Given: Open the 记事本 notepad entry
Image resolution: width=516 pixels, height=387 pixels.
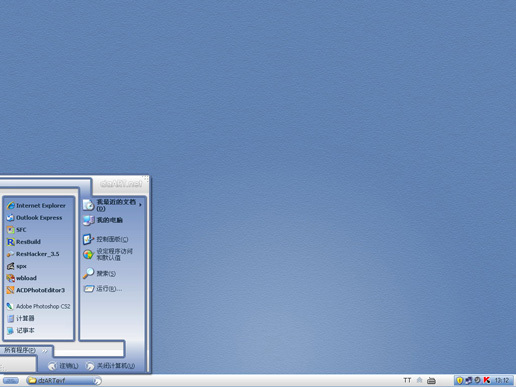Looking at the screenshot, I should coord(21,330).
